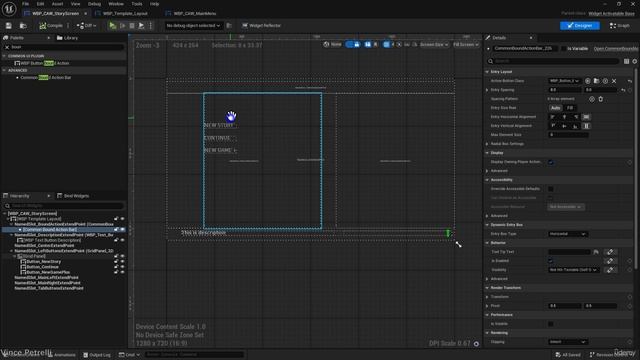Click the green Play button
This screenshot has height=360, width=640.
(113, 26)
